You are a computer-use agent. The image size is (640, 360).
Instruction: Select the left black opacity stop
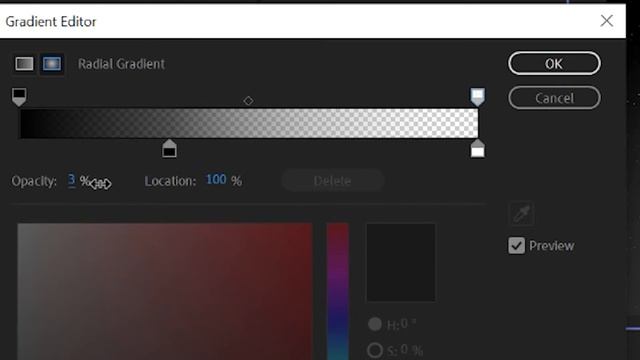pos(19,97)
